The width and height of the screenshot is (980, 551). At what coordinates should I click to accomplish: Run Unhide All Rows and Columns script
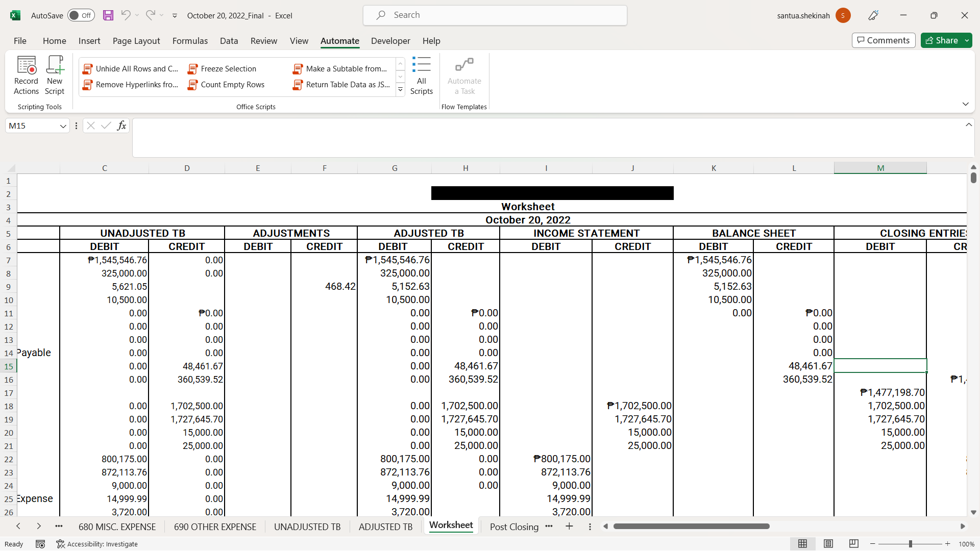click(131, 69)
